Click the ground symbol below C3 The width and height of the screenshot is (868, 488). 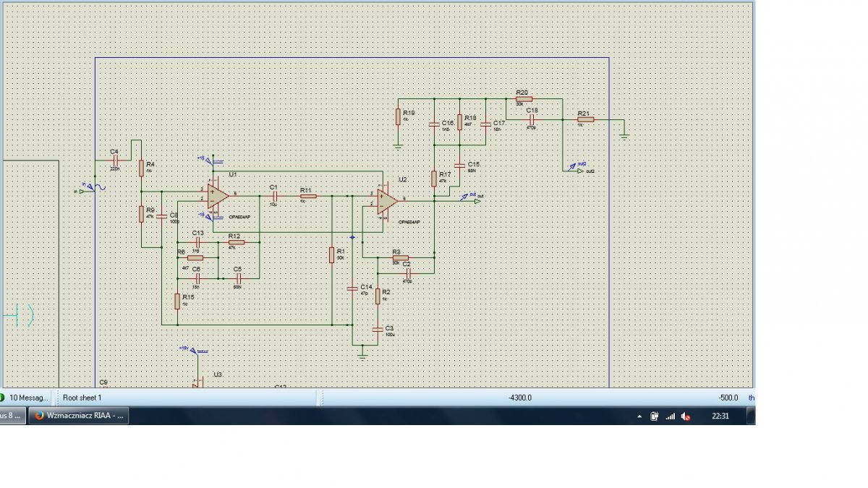click(x=362, y=355)
